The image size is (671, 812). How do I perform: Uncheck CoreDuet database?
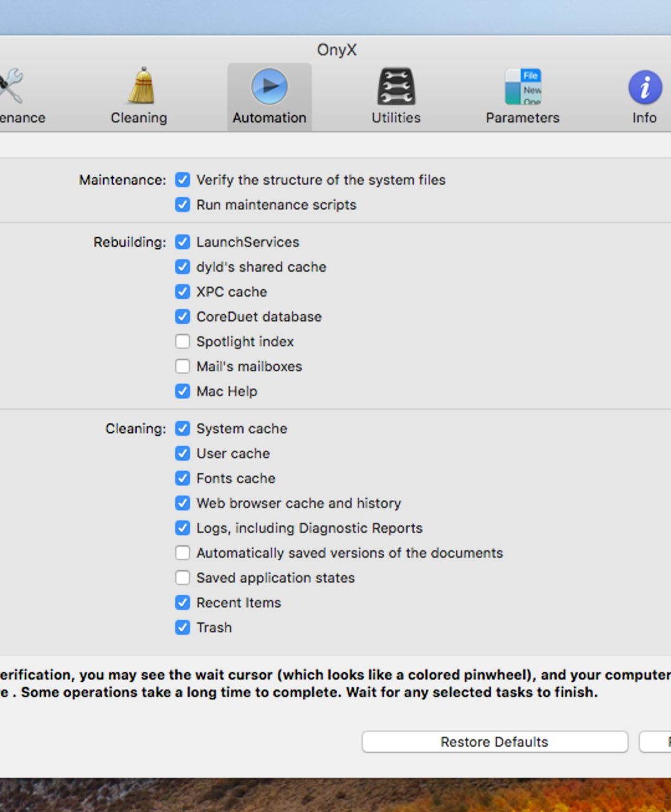(182, 316)
